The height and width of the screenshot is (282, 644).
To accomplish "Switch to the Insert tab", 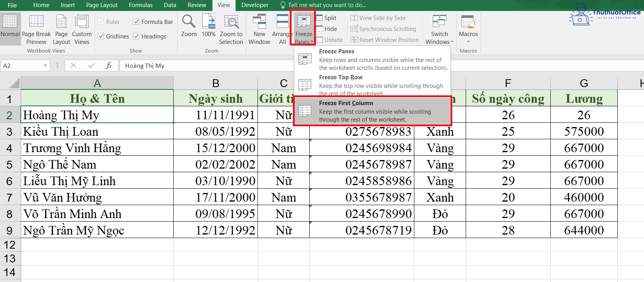I will click(67, 5).
